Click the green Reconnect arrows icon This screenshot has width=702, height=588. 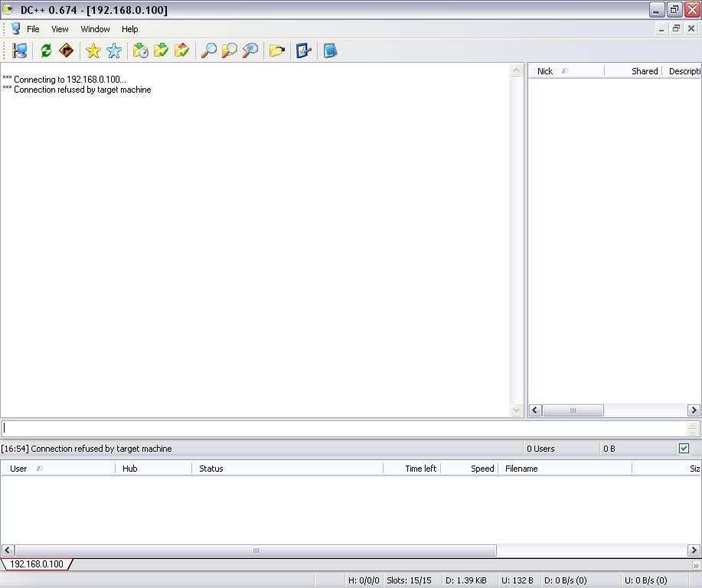(x=46, y=51)
